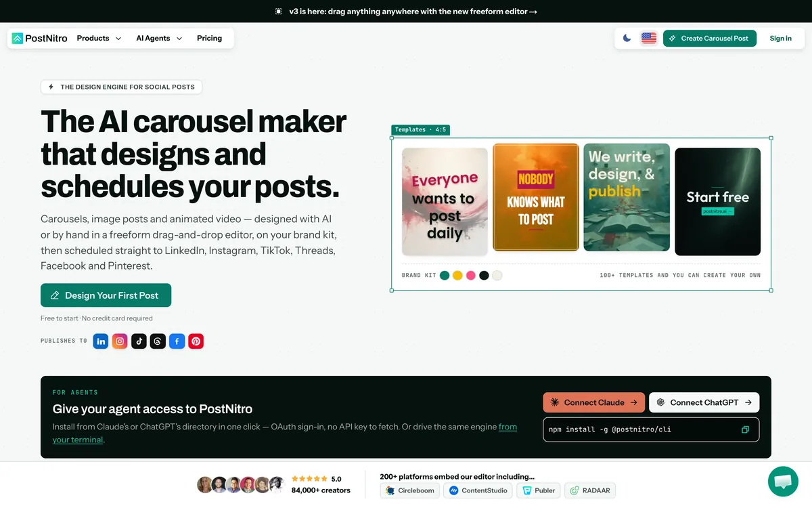Viewport: 812px width, 508px height.
Task: Select the off-white brand kit color
Action: (497, 276)
